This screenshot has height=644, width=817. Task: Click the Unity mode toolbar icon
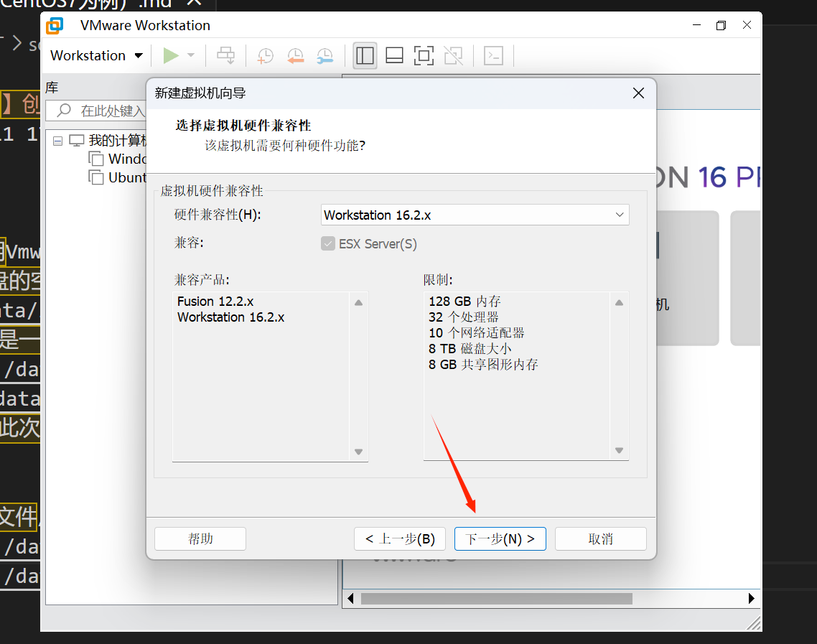(453, 55)
